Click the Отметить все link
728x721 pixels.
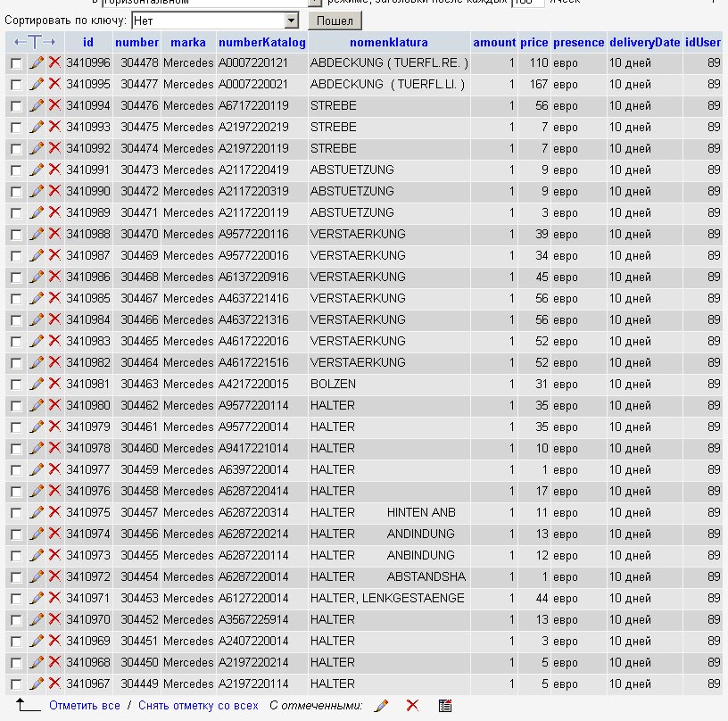(85, 705)
